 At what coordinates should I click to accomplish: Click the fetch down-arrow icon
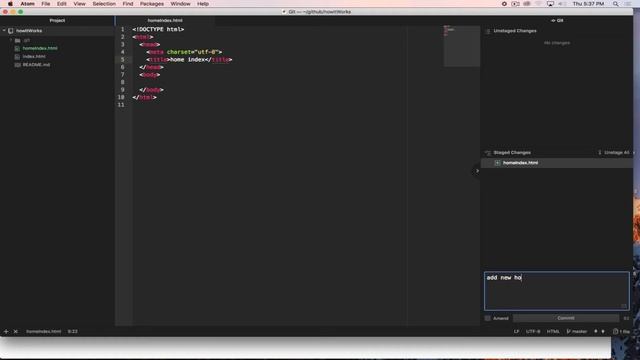[603, 331]
